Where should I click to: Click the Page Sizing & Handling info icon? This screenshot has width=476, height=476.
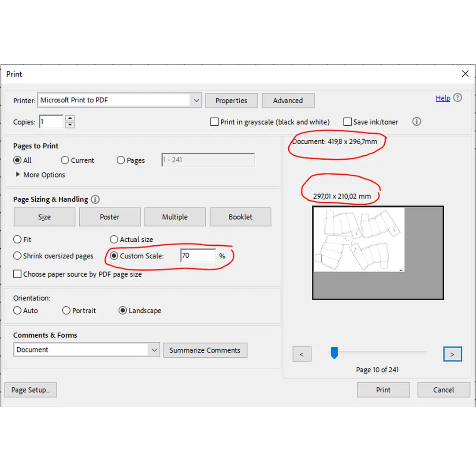(95, 199)
